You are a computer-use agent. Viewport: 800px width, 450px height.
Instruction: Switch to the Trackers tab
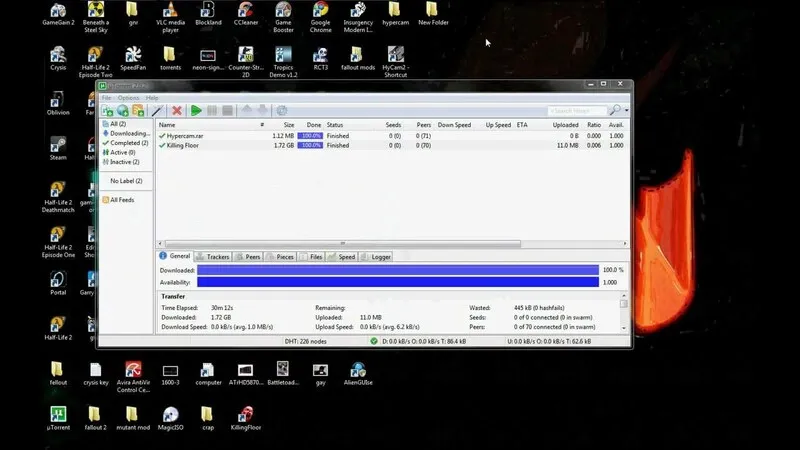point(212,257)
